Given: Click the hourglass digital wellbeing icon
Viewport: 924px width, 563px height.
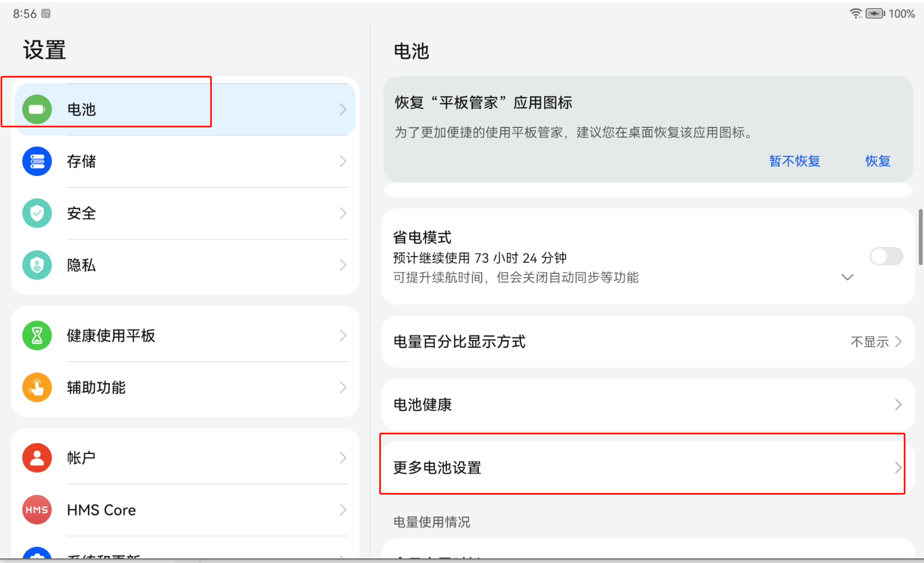Looking at the screenshot, I should [x=37, y=335].
